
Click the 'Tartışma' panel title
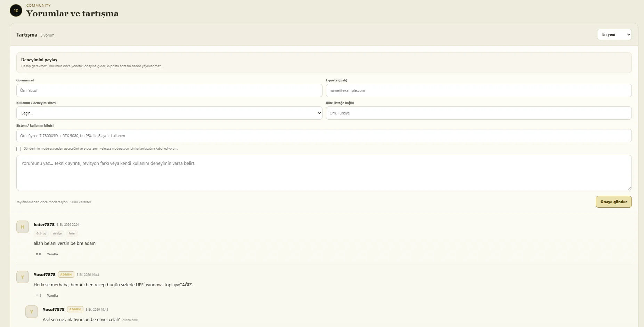(x=27, y=35)
